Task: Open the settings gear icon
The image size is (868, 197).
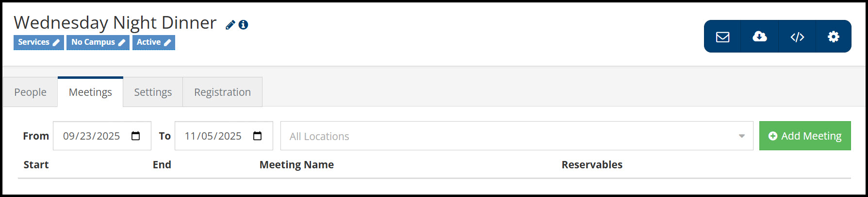Action: tap(834, 36)
